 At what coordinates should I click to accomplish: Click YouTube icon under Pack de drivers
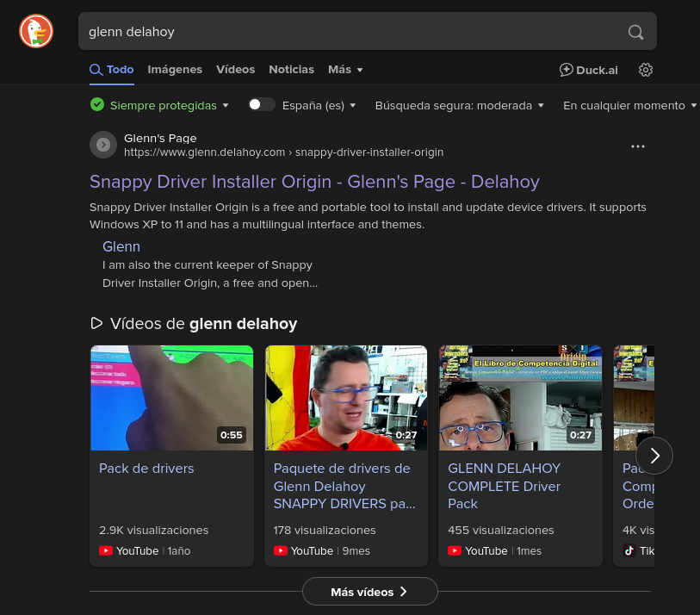point(106,550)
